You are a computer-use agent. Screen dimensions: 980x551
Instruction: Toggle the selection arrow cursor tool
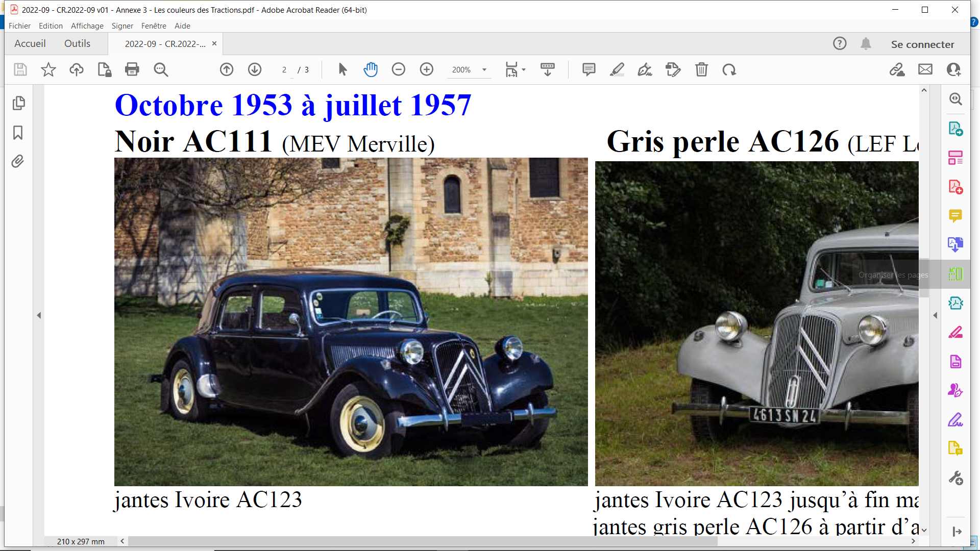coord(342,69)
